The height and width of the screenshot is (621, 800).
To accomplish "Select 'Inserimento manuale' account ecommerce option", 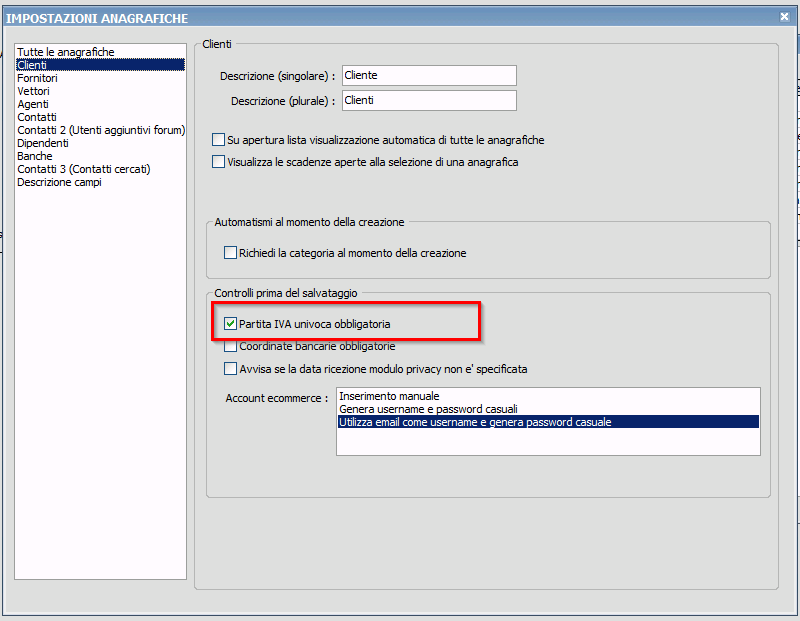I will [389, 397].
